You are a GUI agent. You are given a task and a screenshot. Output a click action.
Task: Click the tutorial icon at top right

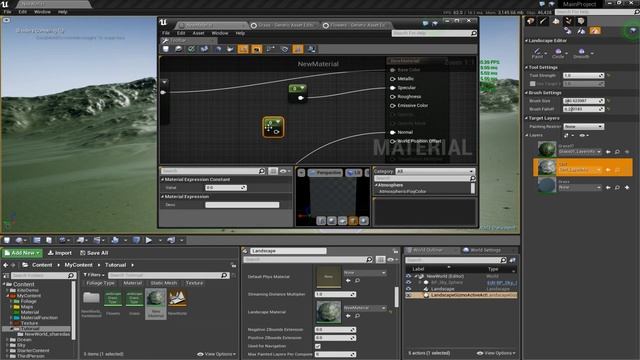pyautogui.click(x=633, y=31)
